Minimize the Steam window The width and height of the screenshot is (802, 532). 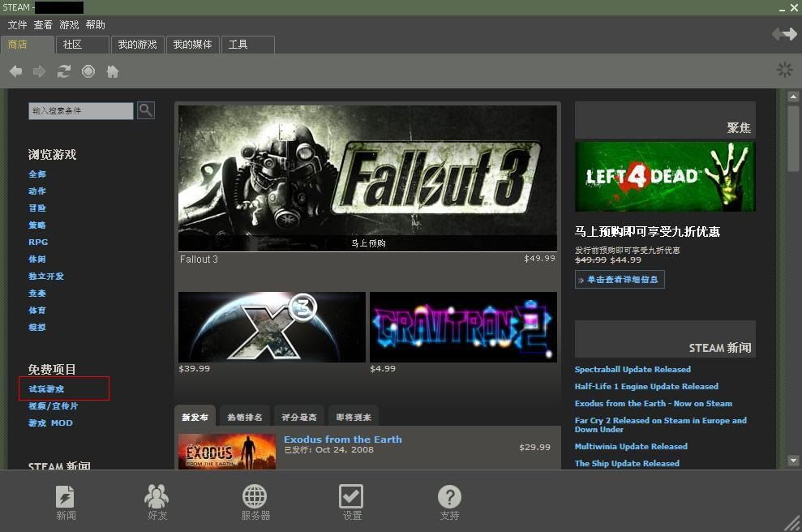[x=782, y=9]
